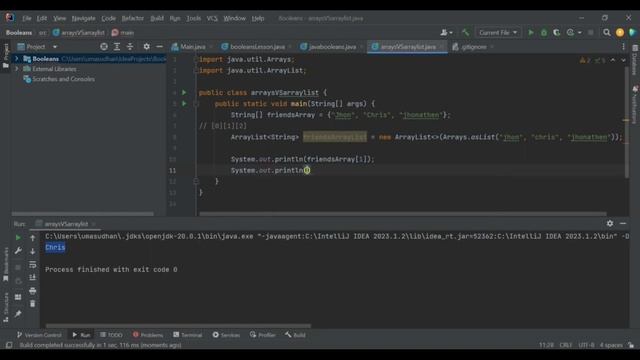
Task: Switch to javabooleans.java tab
Action: pyautogui.click(x=331, y=47)
